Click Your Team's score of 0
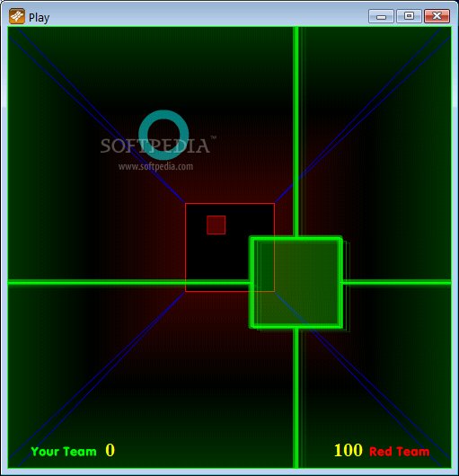The width and height of the screenshot is (459, 476). pos(110,450)
